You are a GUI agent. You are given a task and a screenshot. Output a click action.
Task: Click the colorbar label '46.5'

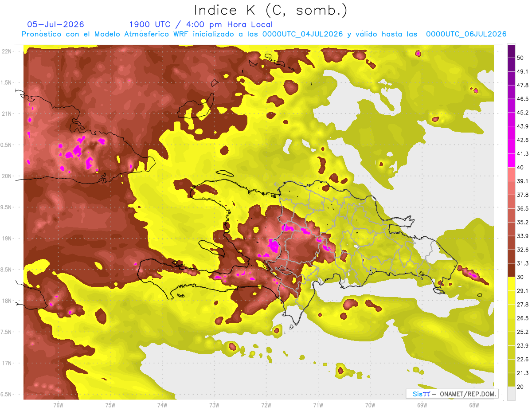pyautogui.click(x=523, y=99)
